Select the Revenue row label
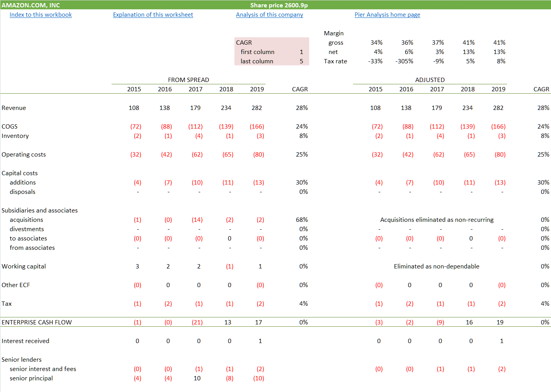This screenshot has width=551, height=392. point(14,108)
